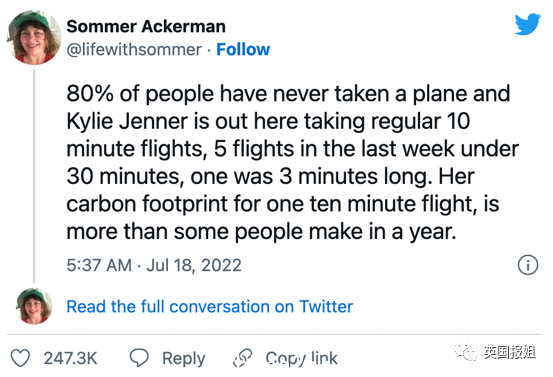Like the tweet with the heart icon
Viewport: 553px width, 377px height.
20,358
